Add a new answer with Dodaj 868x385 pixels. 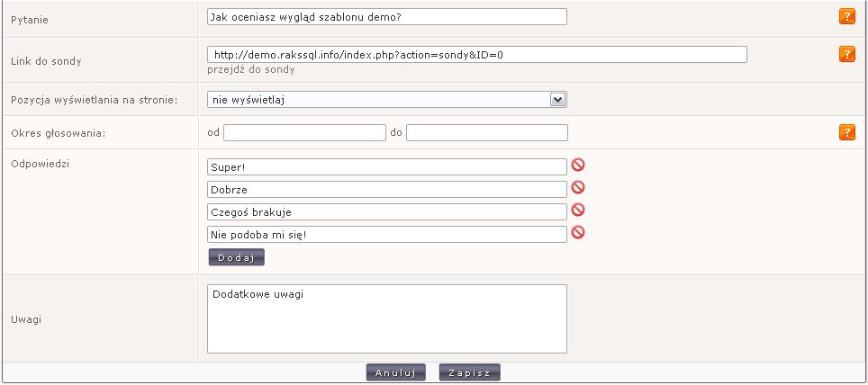(237, 257)
